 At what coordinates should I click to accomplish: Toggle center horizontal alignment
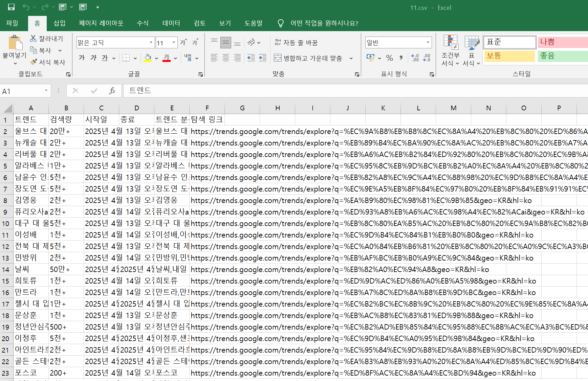pyautogui.click(x=226, y=58)
